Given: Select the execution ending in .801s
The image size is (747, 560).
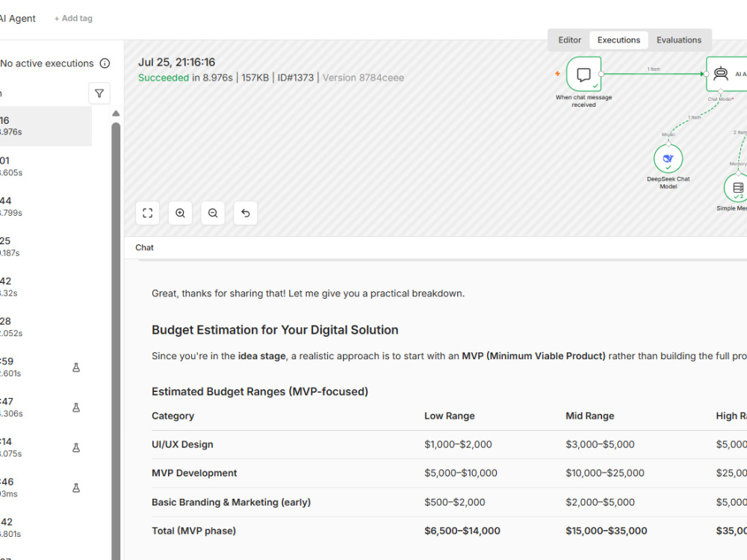Looking at the screenshot, I should point(46,528).
